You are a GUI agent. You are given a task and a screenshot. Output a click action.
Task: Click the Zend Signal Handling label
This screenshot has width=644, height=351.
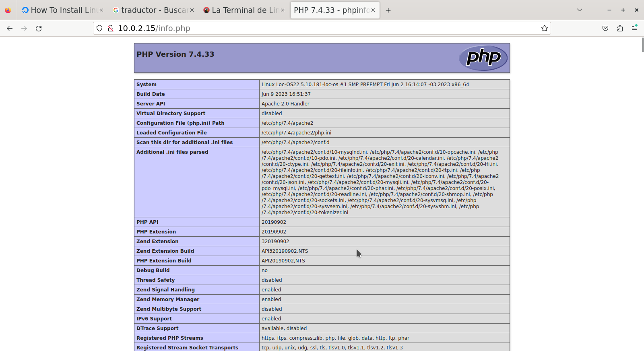pyautogui.click(x=165, y=290)
